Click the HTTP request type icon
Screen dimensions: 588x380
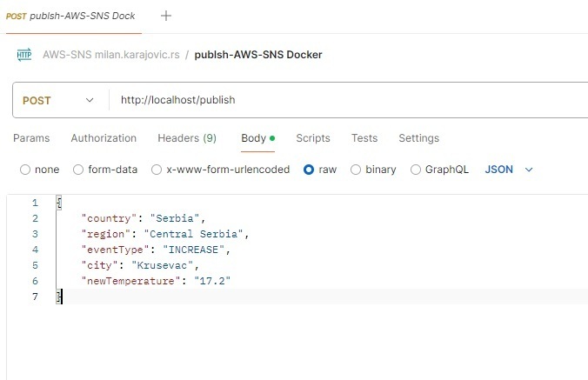point(24,55)
